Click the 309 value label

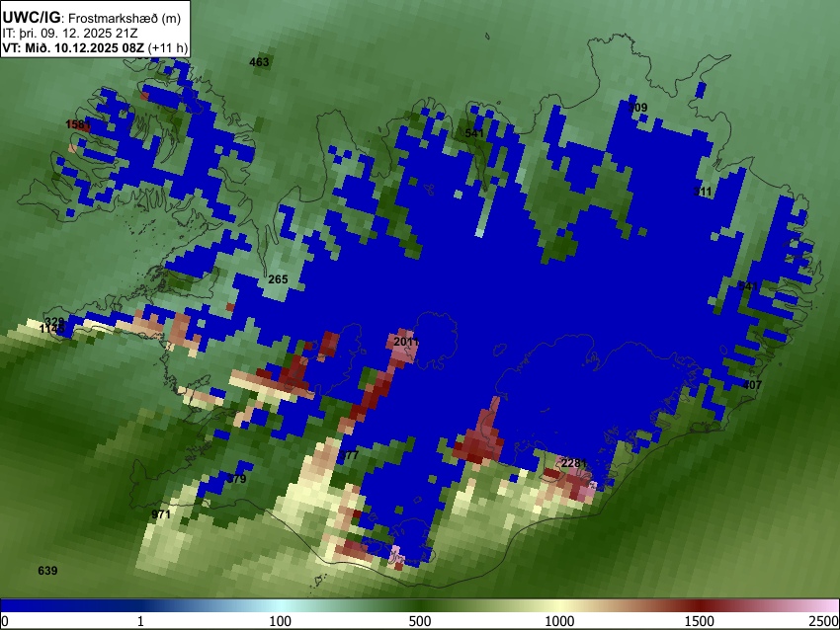click(x=637, y=108)
